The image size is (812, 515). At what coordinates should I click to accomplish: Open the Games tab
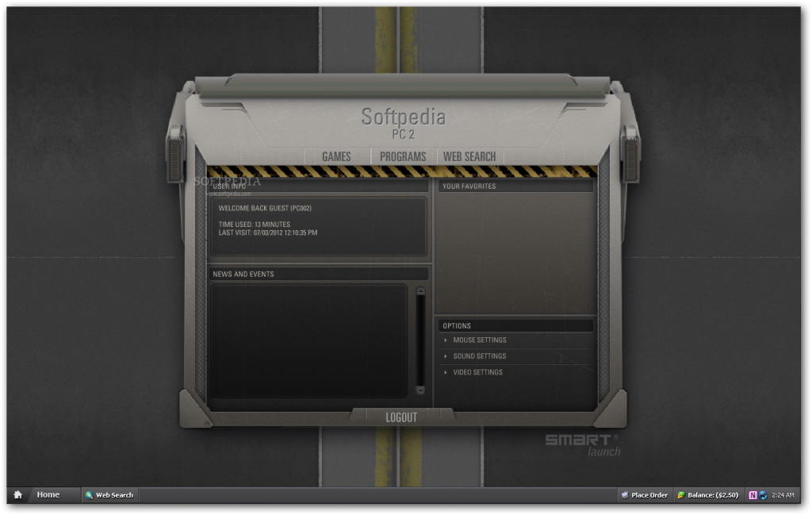click(x=336, y=156)
